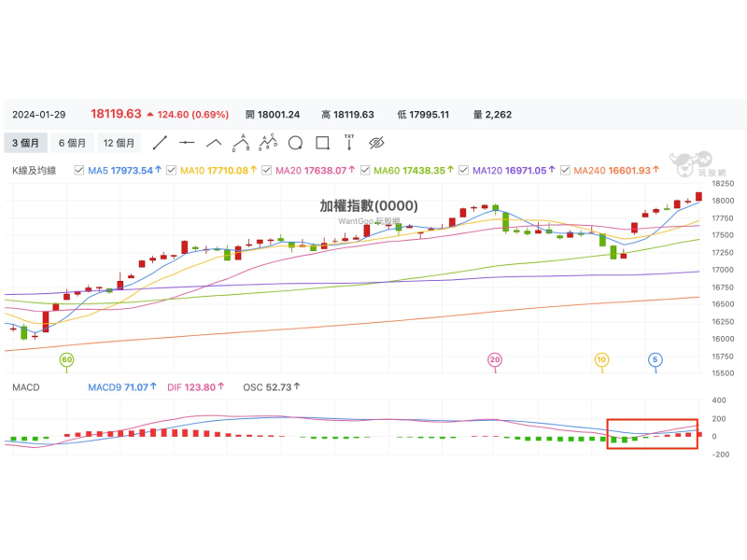Select the trend line drawing tool
The height and width of the screenshot is (560, 747).
tap(160, 143)
